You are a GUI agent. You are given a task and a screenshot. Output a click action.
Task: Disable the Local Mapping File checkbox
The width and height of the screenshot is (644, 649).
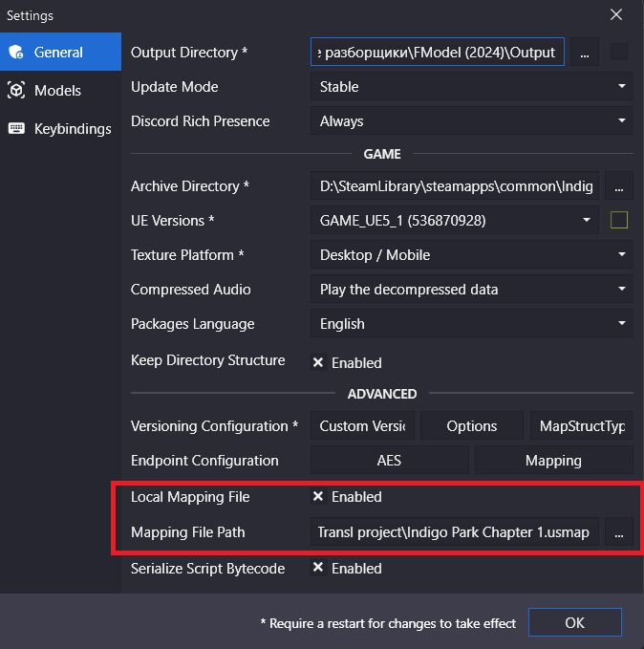click(318, 497)
